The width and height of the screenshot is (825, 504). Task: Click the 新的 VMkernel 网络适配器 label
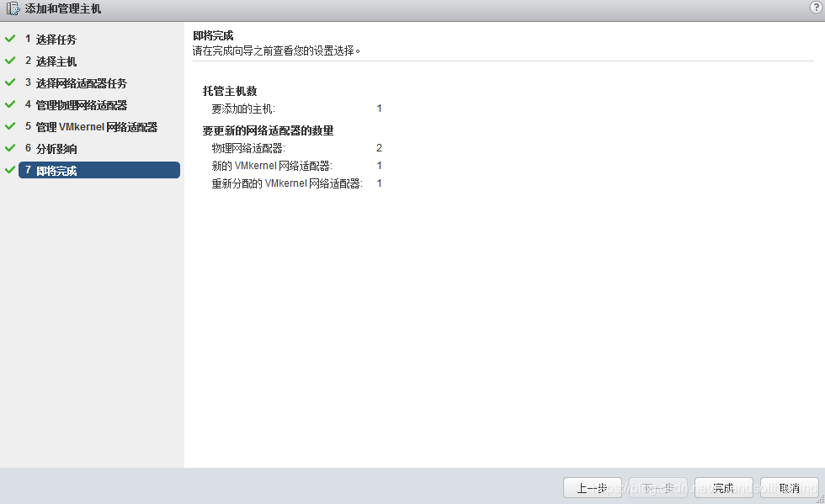tap(272, 166)
